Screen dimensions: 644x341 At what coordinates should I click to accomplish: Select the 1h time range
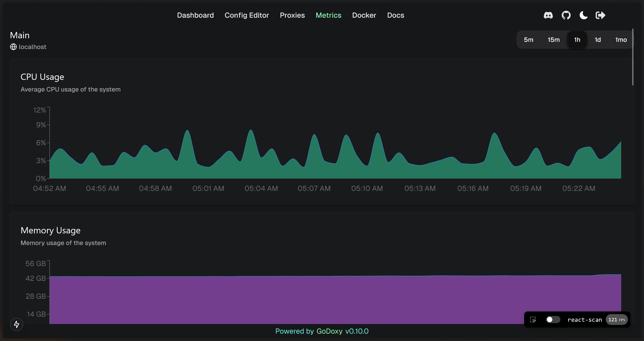[577, 40]
